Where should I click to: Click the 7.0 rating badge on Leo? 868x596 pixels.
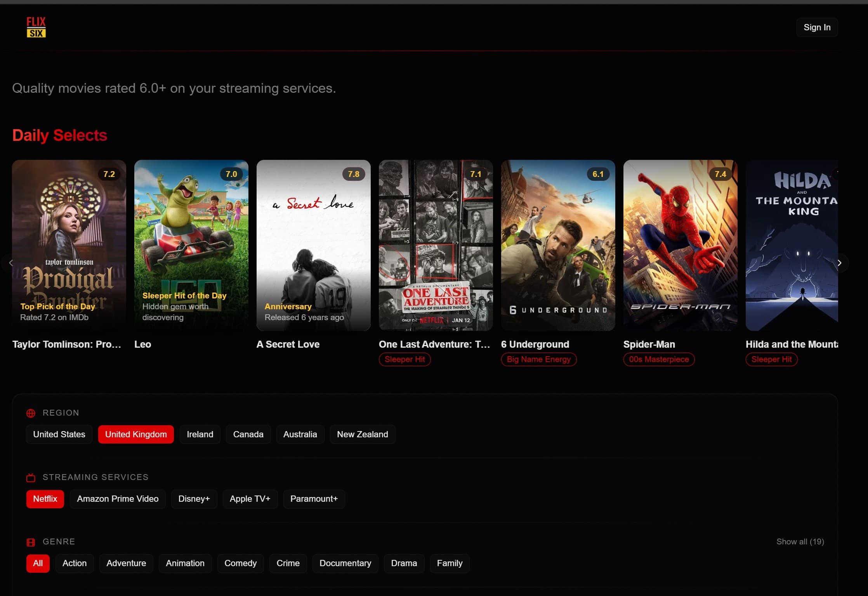point(231,174)
